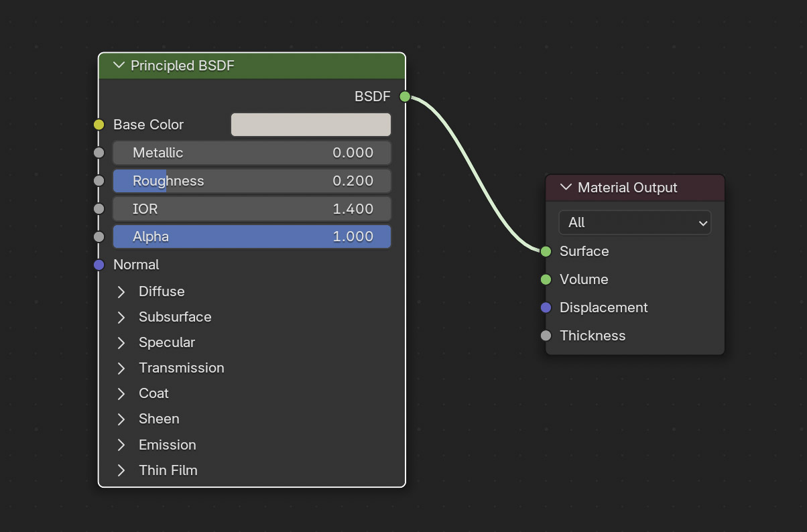Viewport: 807px width, 532px height.
Task: Click the purple Normal input socket
Action: click(x=99, y=265)
